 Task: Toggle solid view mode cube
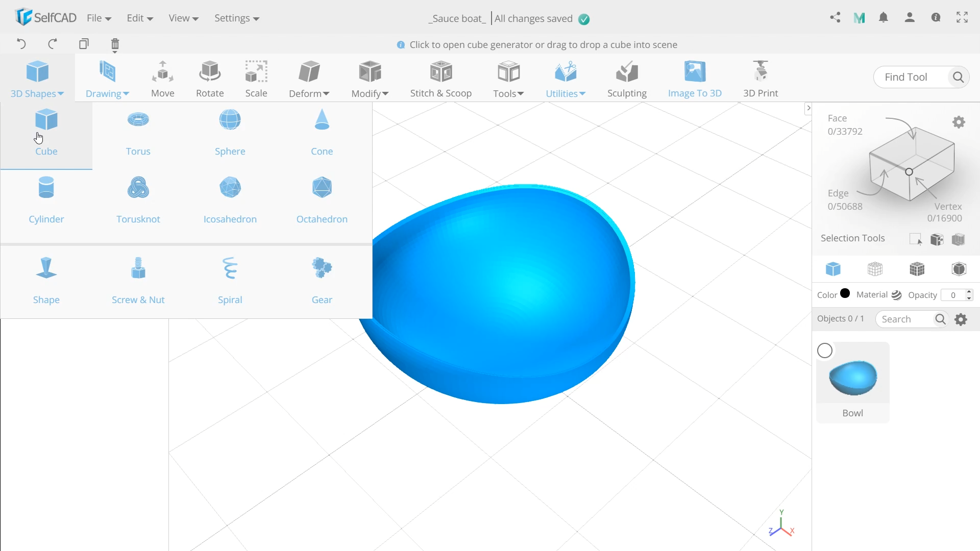pyautogui.click(x=833, y=269)
